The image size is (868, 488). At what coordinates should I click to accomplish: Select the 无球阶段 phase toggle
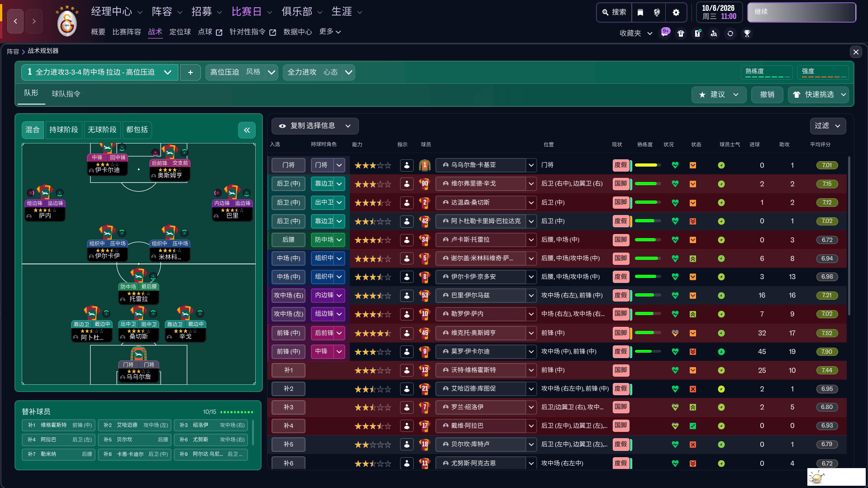(x=102, y=130)
